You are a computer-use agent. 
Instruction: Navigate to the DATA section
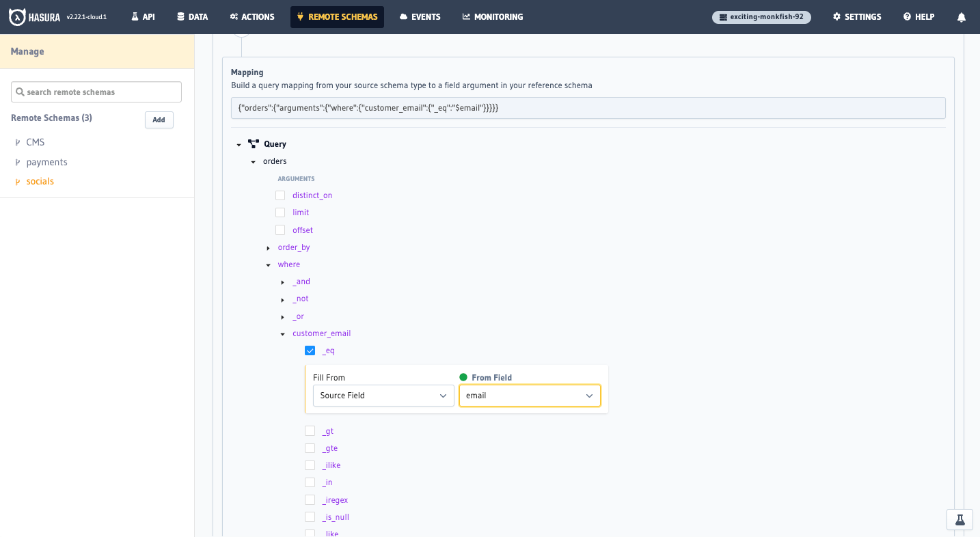192,16
